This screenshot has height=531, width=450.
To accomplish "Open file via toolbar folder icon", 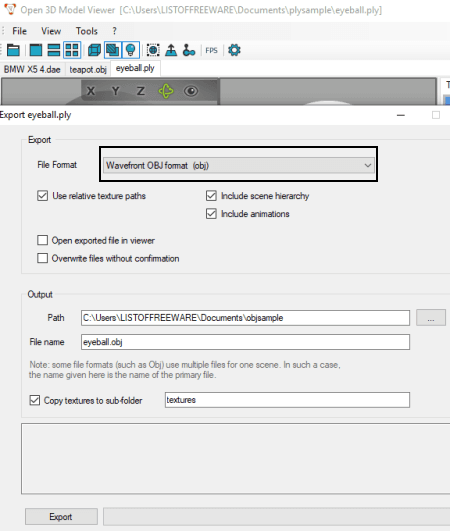I will [13, 50].
